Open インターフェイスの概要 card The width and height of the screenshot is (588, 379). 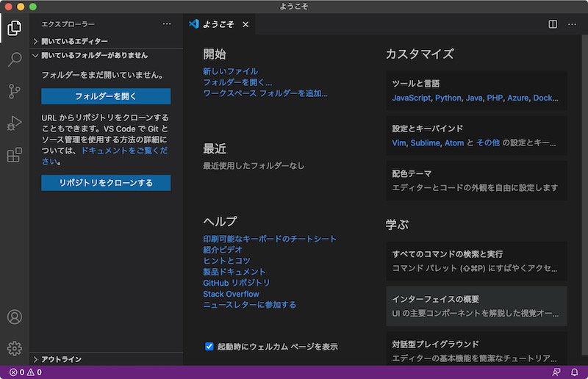click(476, 306)
